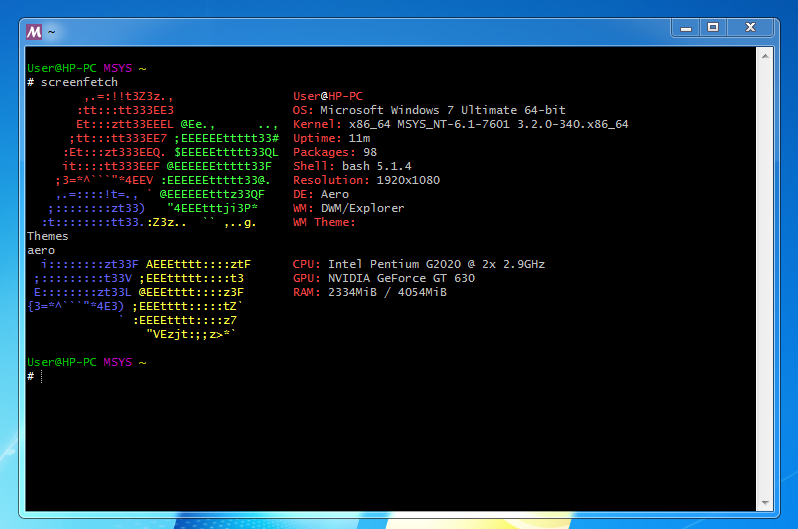Open the MSYS2 window menu icon
This screenshot has height=529, width=798.
pyautogui.click(x=34, y=32)
